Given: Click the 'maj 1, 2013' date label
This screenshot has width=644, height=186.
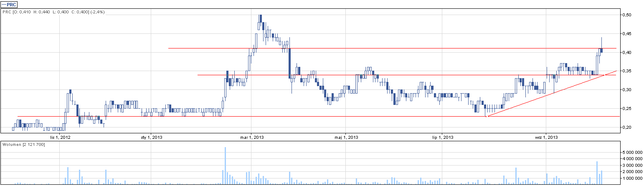Looking at the screenshot, I should point(347,137).
